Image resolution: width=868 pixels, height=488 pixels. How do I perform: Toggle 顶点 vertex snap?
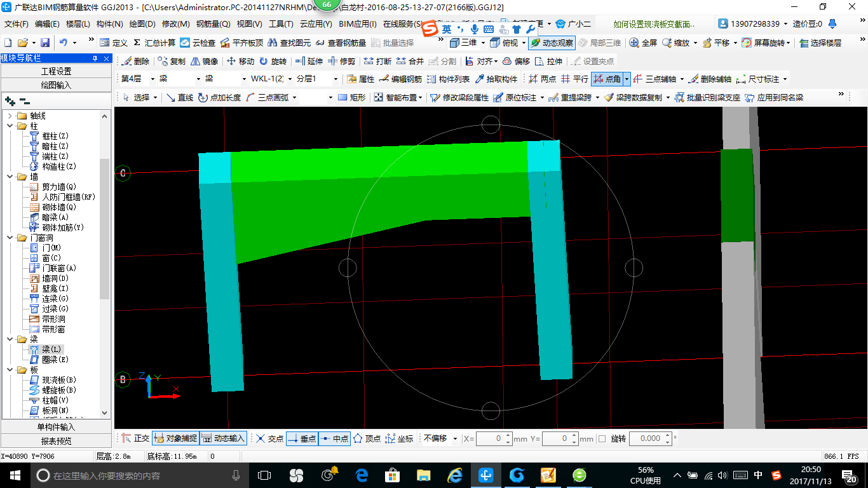coord(367,438)
